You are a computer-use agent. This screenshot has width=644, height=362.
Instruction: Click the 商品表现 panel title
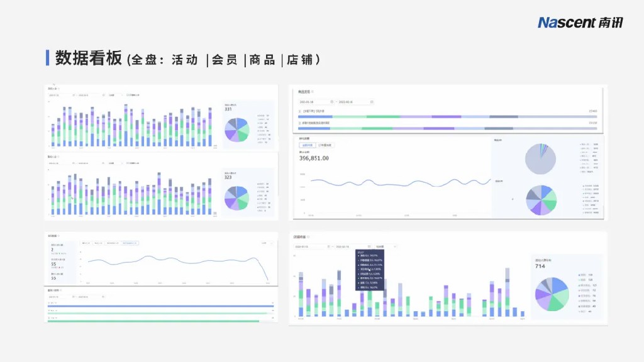(x=304, y=92)
